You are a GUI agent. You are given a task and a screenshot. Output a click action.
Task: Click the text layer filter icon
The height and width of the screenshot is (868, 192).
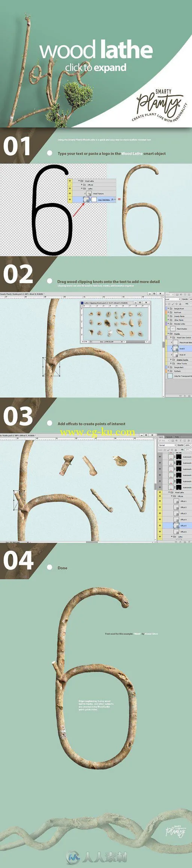pyautogui.click(x=180, y=441)
